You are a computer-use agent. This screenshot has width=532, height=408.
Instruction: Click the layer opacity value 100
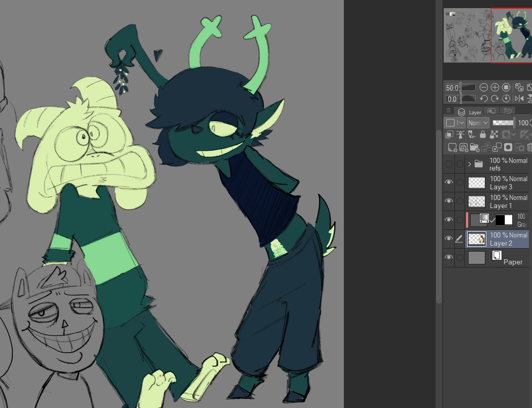point(523,123)
